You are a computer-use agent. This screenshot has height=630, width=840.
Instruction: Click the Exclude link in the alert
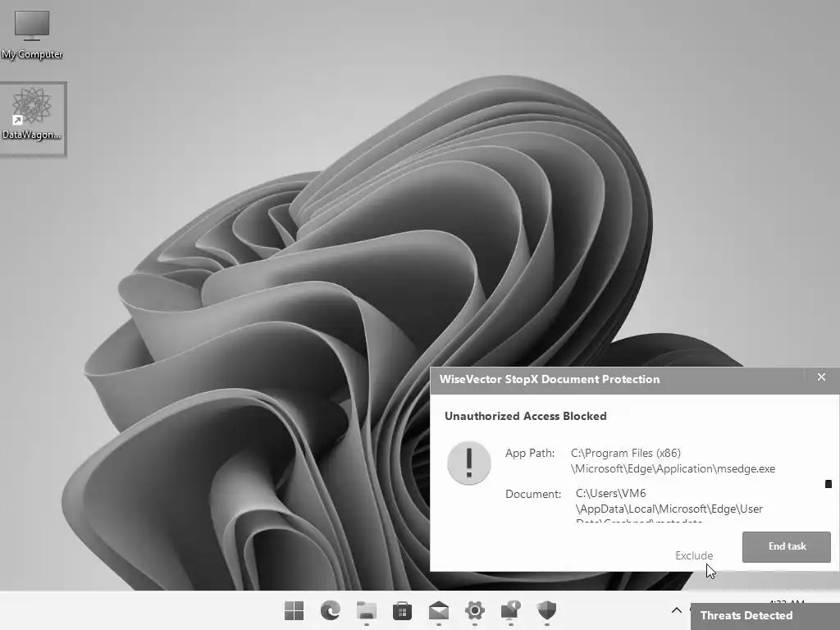pos(694,555)
